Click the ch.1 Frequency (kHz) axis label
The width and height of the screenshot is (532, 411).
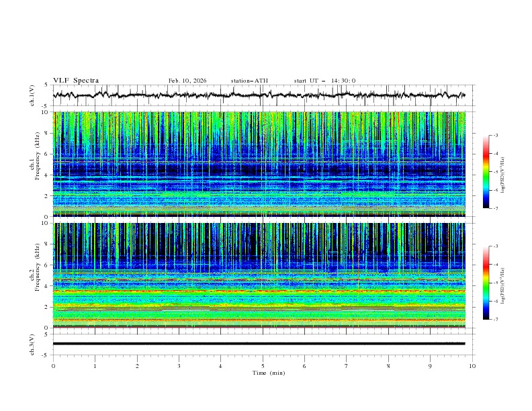click(35, 156)
